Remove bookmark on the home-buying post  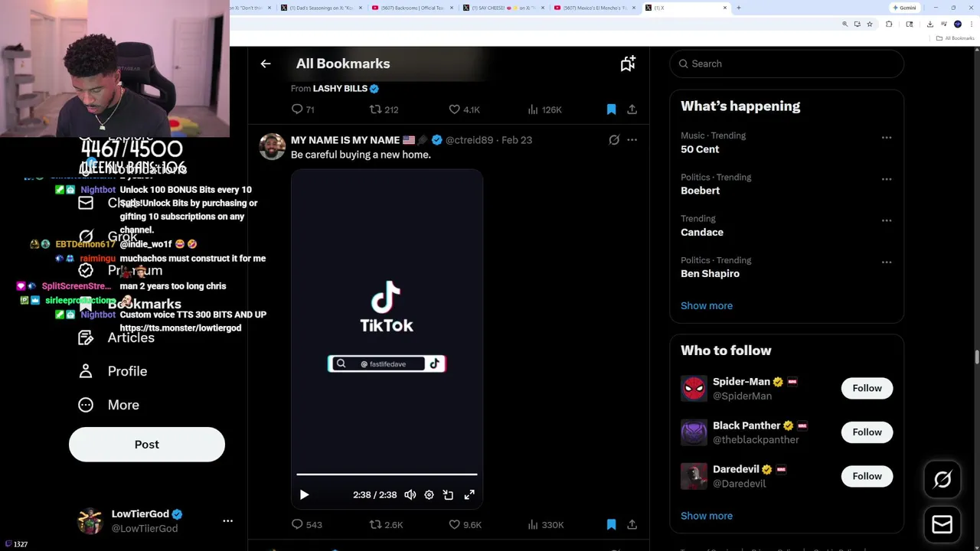coord(611,524)
